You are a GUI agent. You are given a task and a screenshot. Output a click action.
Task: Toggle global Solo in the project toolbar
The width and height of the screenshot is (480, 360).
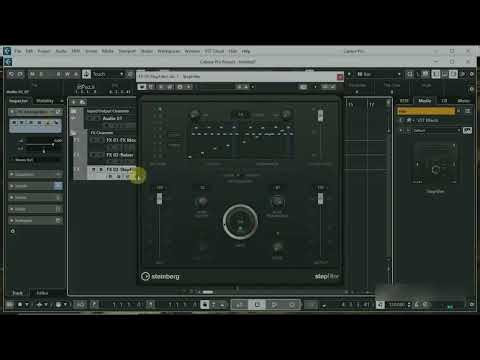(41, 74)
